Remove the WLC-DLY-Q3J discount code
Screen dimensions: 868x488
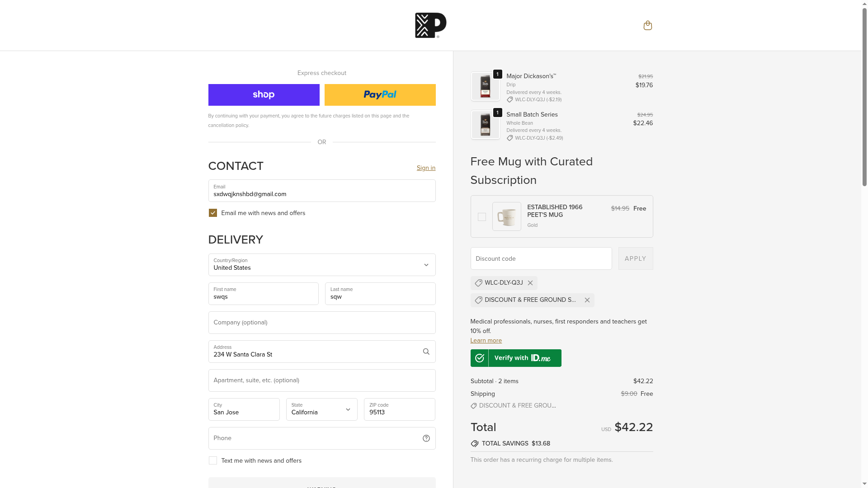point(530,283)
